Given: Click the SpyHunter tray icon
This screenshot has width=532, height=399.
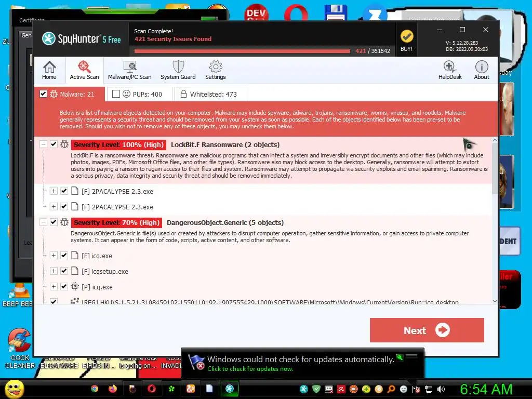Looking at the screenshot, I should coord(304,389).
